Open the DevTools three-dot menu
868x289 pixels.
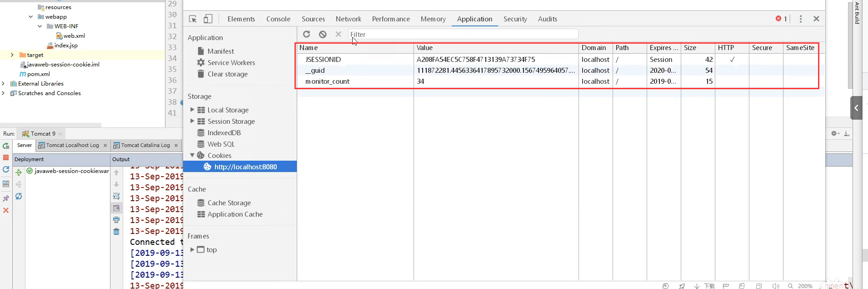[x=801, y=19]
